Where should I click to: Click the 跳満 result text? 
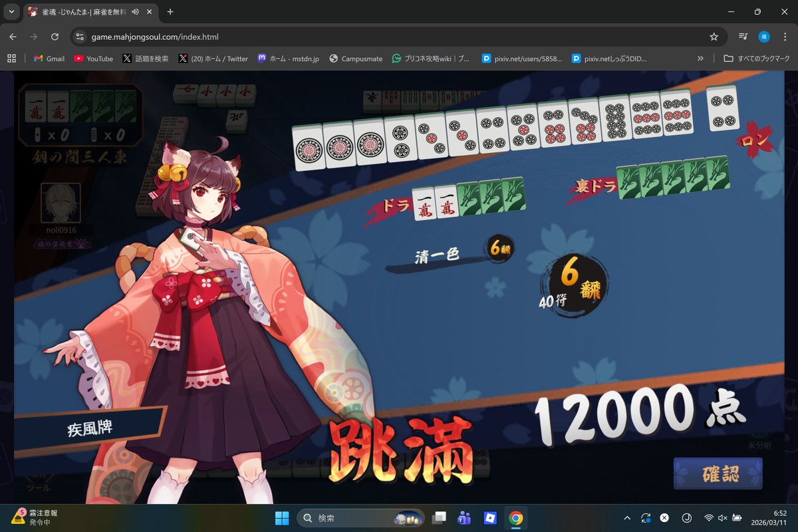coord(400,452)
